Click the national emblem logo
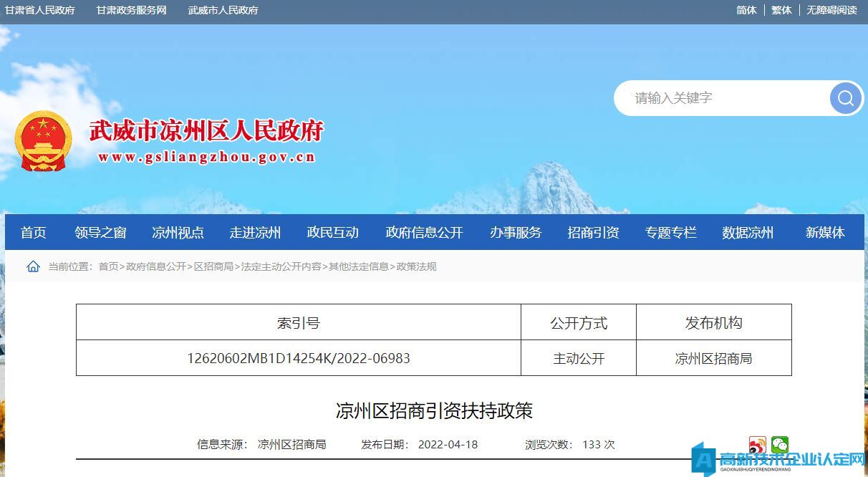The image size is (868, 477). [44, 141]
